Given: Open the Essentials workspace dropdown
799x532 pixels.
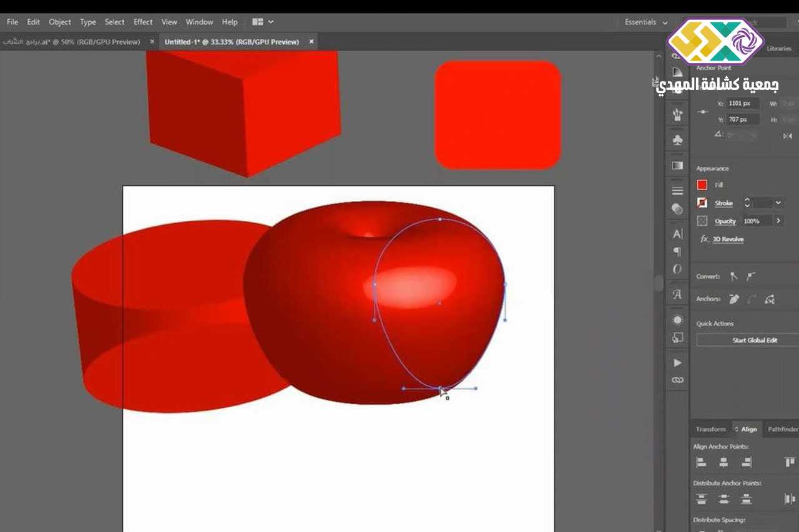Looking at the screenshot, I should [x=646, y=22].
